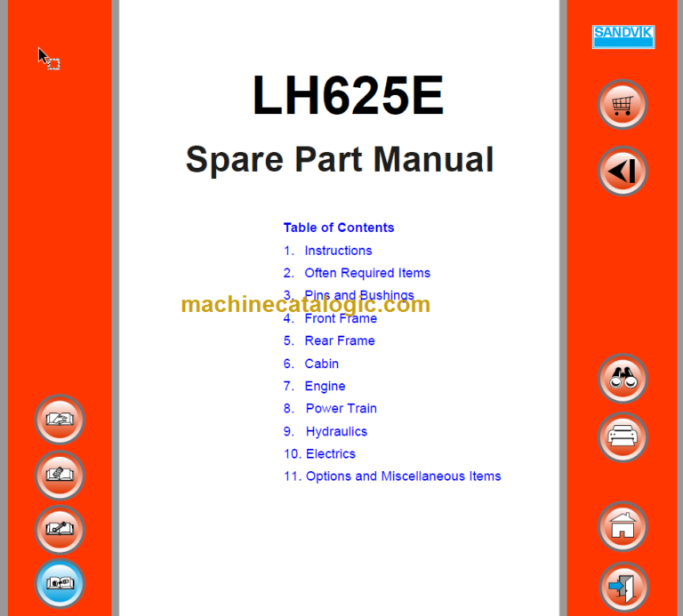Screen dimensions: 683x616
Task: Click the Spare Part Manual heading
Action: (340, 160)
